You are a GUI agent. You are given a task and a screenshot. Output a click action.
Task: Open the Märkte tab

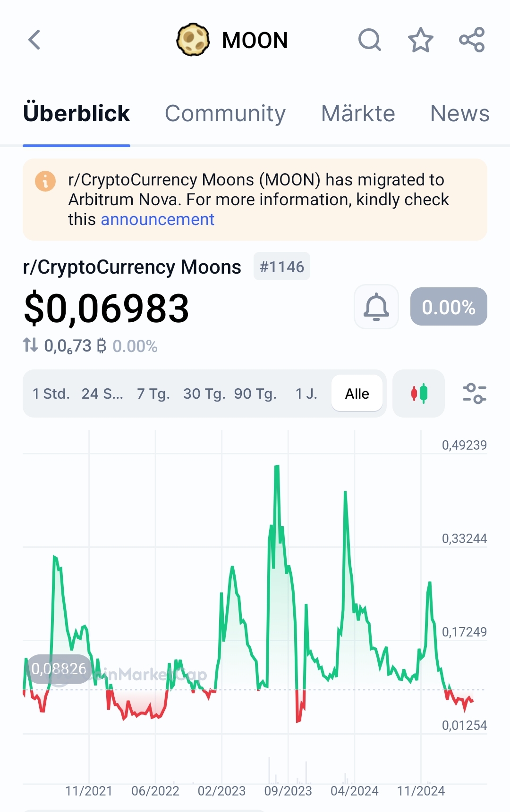click(358, 113)
